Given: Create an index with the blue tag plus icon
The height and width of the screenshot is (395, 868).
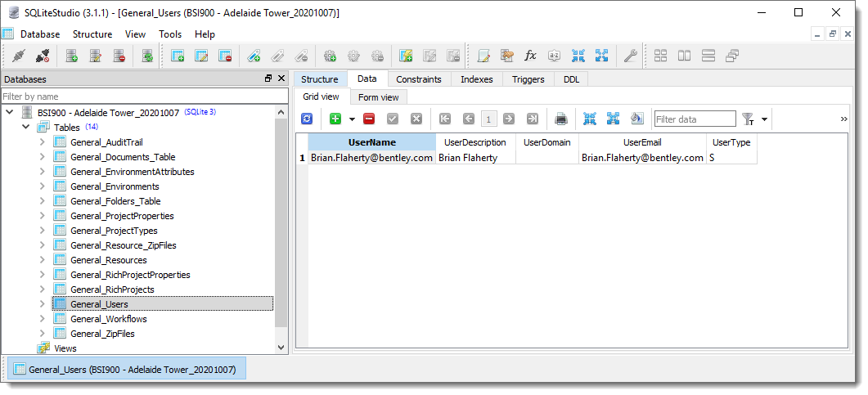Looking at the screenshot, I should pyautogui.click(x=254, y=56).
